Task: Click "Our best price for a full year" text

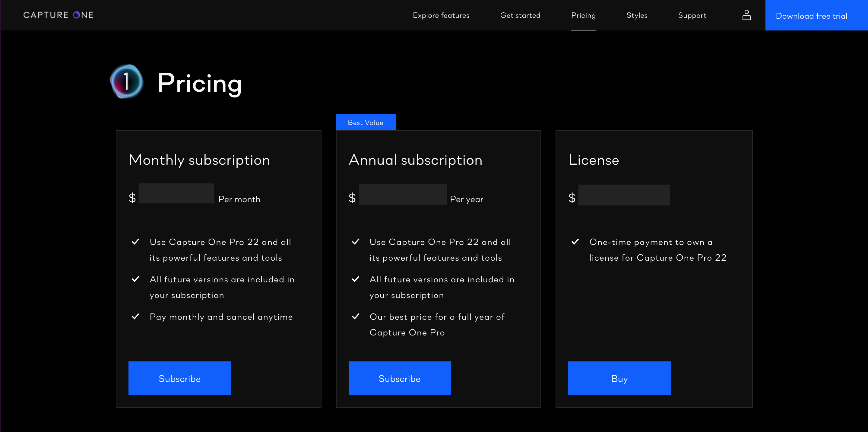Action: point(437,325)
